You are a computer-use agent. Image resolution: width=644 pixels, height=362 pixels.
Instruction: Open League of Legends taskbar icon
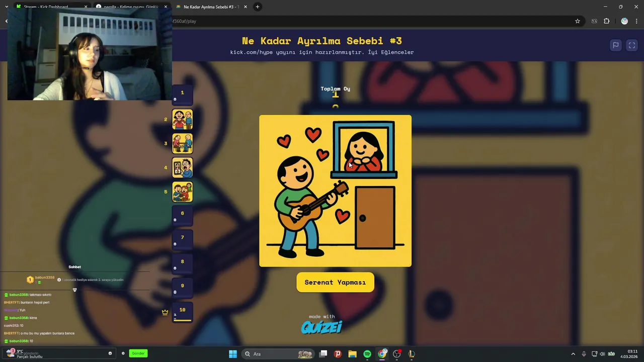tap(412, 354)
